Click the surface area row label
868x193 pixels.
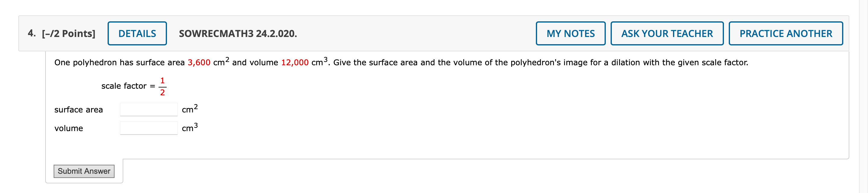point(79,109)
